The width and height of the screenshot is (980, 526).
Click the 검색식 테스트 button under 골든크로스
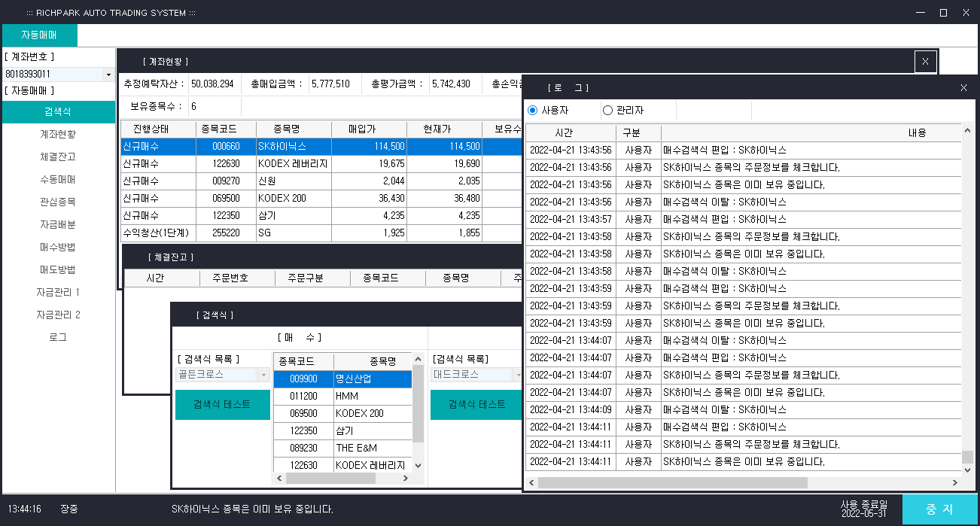[222, 404]
